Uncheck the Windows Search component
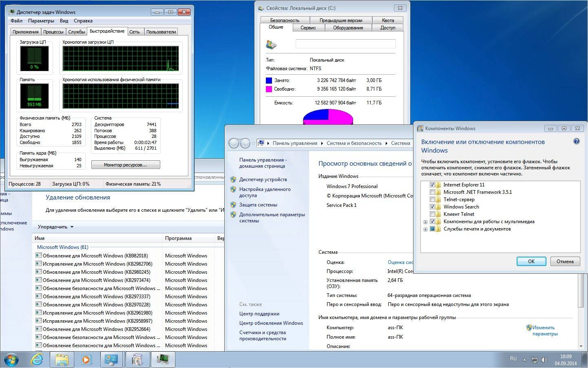 tap(432, 207)
